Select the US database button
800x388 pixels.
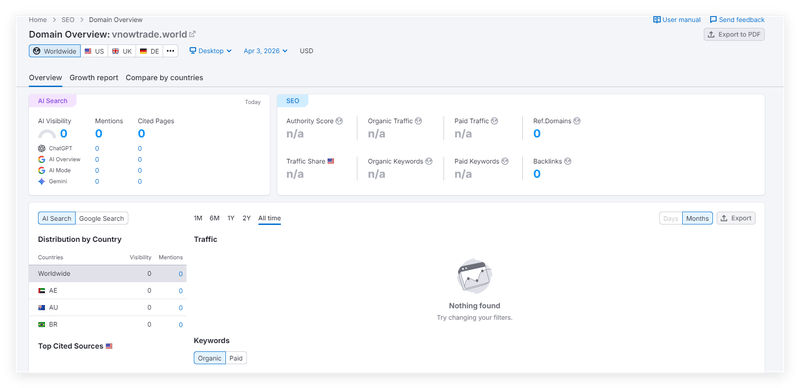(x=94, y=51)
